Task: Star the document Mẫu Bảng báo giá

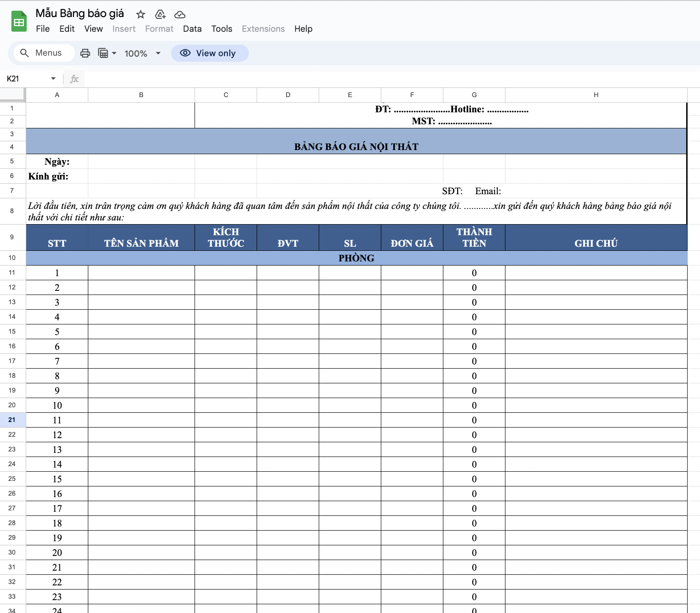Action: [x=141, y=15]
